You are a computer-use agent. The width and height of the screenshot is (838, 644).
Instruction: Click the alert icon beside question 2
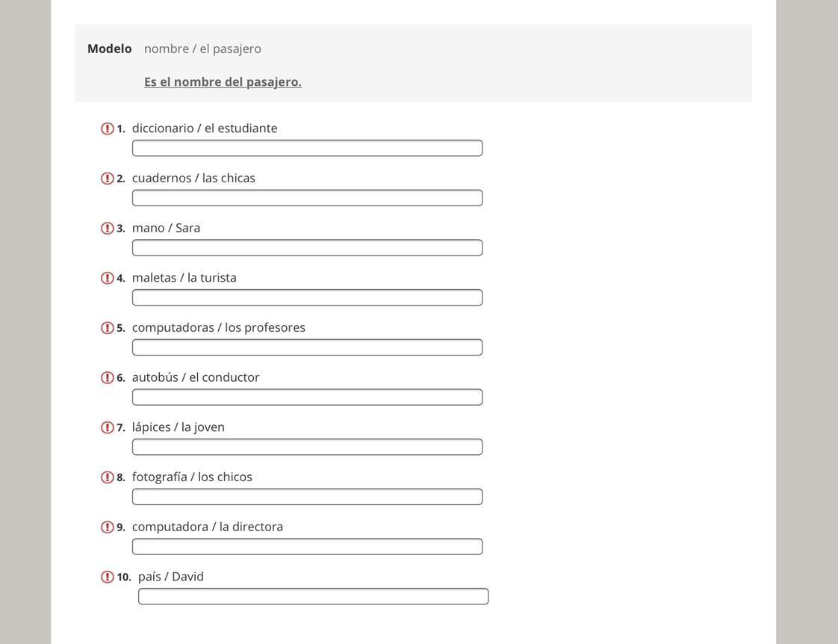point(108,179)
